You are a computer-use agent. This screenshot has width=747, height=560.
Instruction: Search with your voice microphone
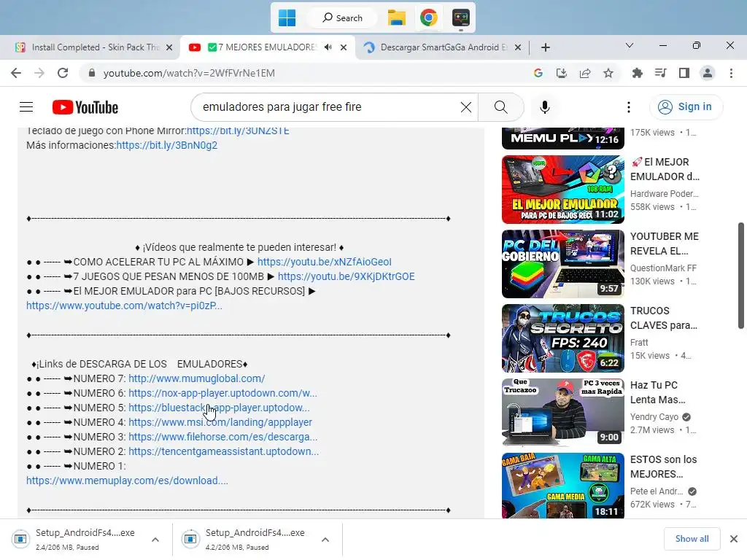[x=544, y=107]
